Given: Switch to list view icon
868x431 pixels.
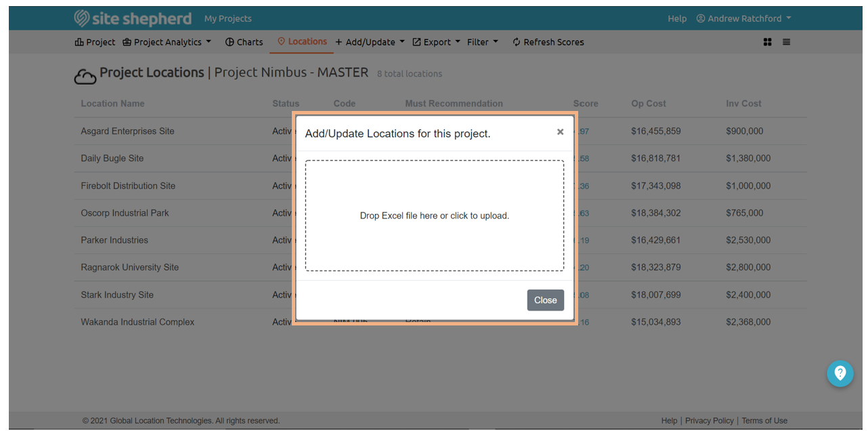Looking at the screenshot, I should pyautogui.click(x=786, y=42).
